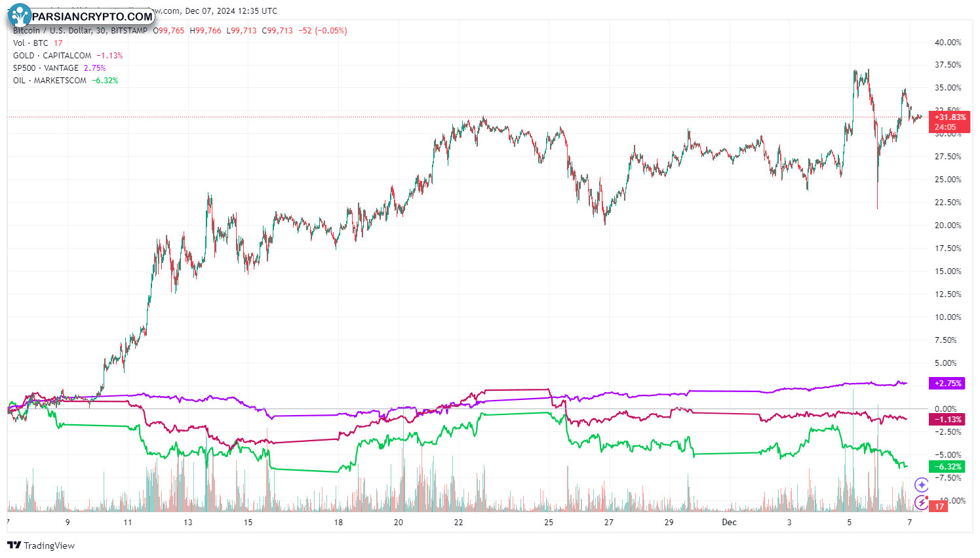The height and width of the screenshot is (558, 980).
Task: Click the low value L99,713 in legend
Action: click(x=241, y=31)
